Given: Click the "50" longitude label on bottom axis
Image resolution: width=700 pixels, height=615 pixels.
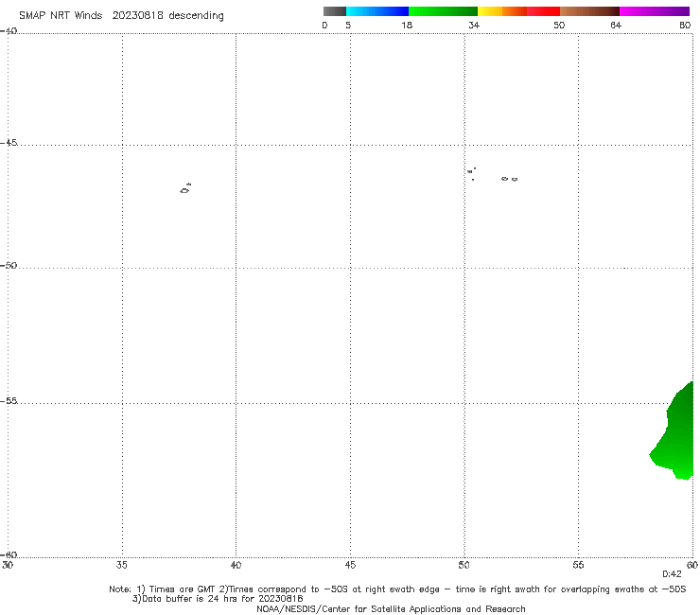Looking at the screenshot, I should [464, 565].
